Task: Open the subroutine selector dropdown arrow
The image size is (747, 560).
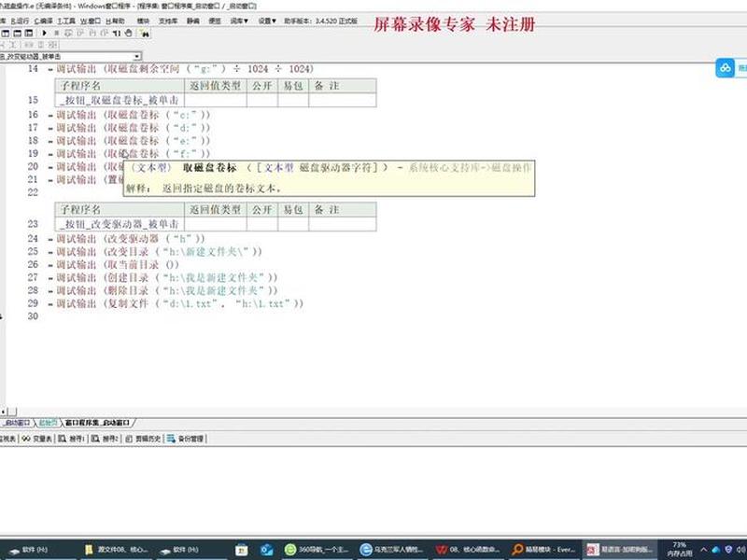Action: point(136,56)
